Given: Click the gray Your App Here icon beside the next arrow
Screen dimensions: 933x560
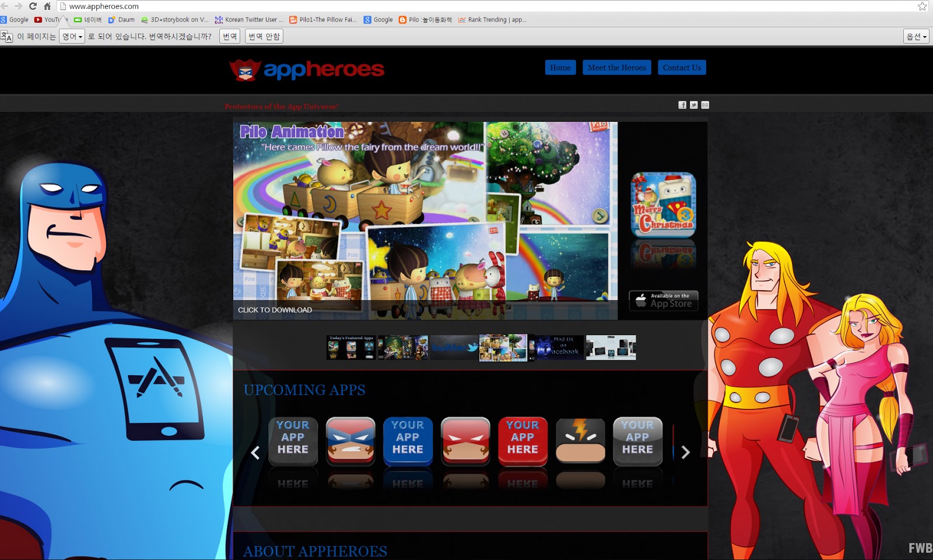Looking at the screenshot, I should (637, 441).
